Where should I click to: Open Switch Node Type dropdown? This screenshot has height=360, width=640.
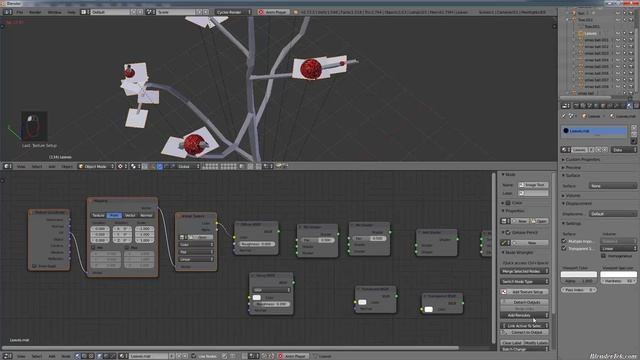pos(524,281)
